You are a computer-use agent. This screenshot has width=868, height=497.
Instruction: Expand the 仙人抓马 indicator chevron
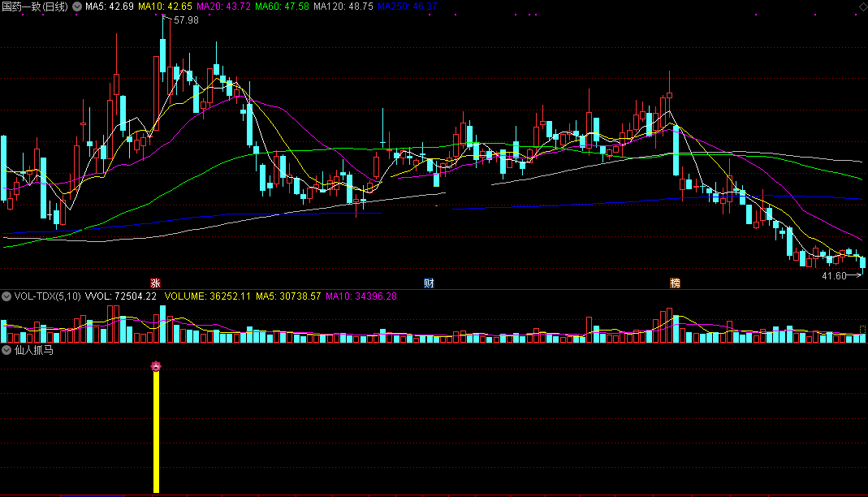pos(6,350)
